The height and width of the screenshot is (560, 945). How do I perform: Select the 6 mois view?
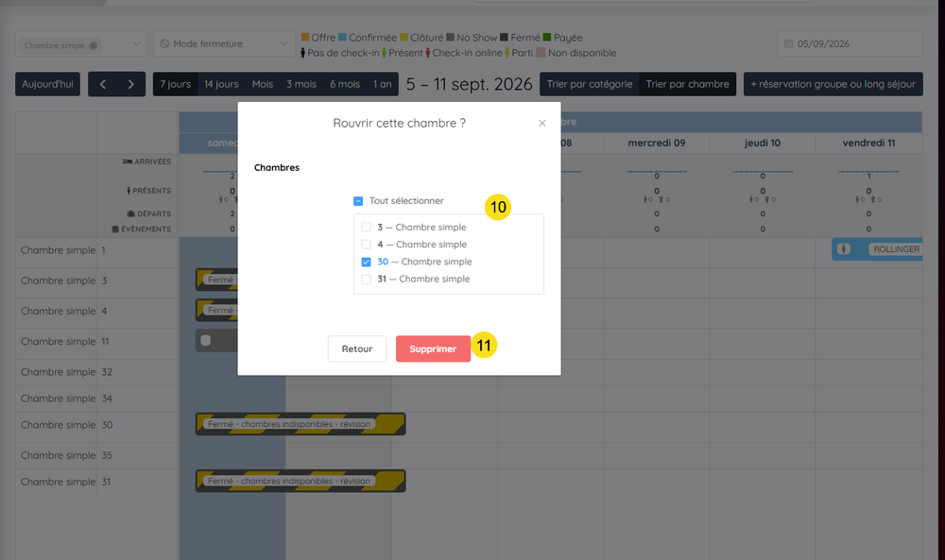[x=345, y=84]
